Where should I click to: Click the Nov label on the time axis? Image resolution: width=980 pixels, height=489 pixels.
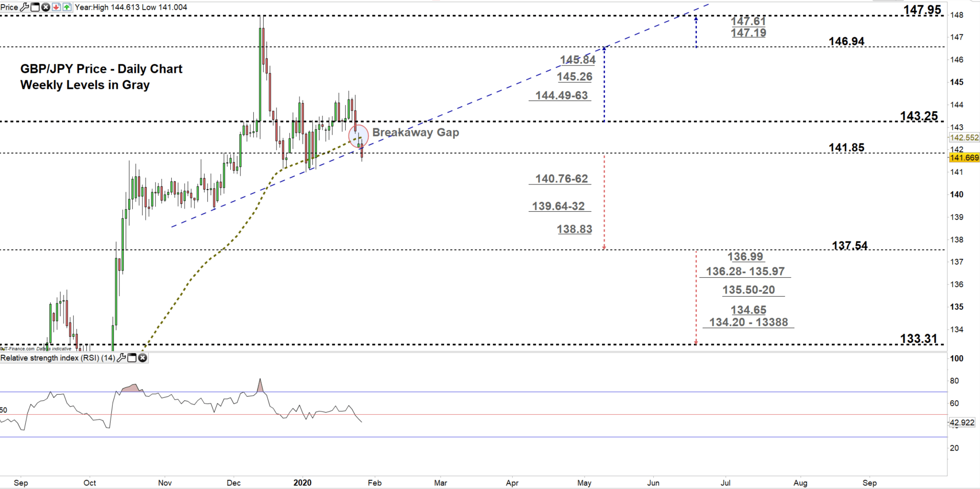pyautogui.click(x=165, y=483)
